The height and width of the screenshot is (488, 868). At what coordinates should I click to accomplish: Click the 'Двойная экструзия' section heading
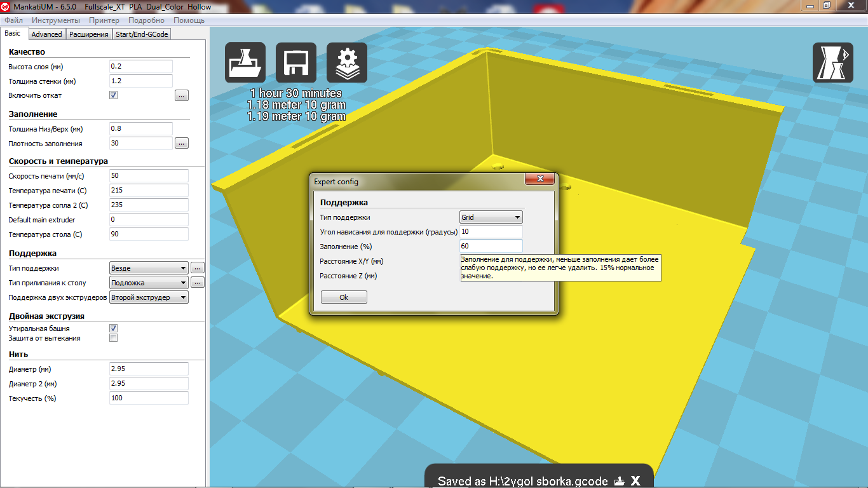click(x=46, y=316)
